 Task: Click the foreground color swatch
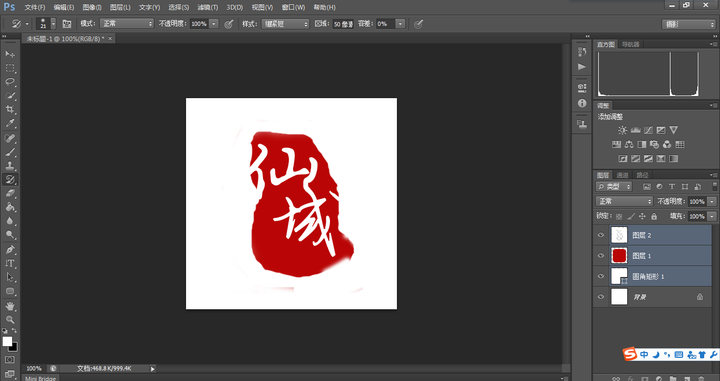(7, 342)
